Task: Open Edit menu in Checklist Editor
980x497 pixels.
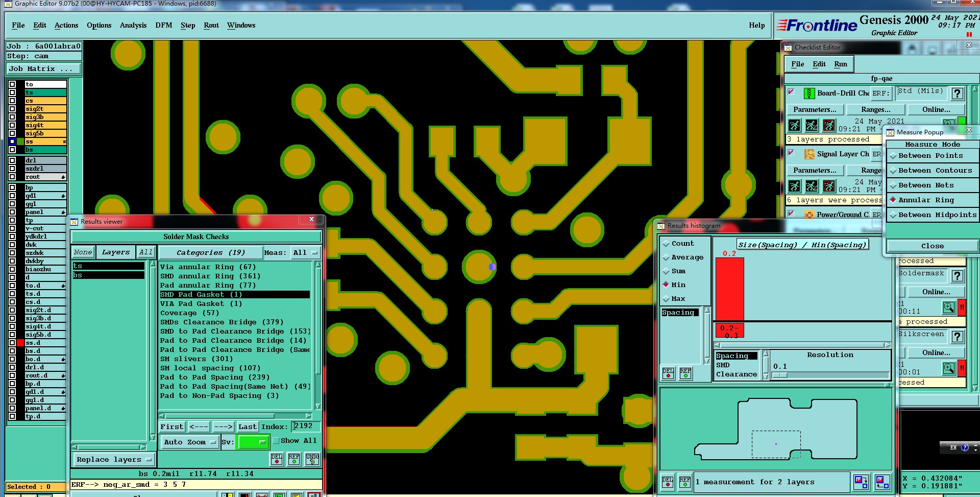Action: (x=819, y=64)
